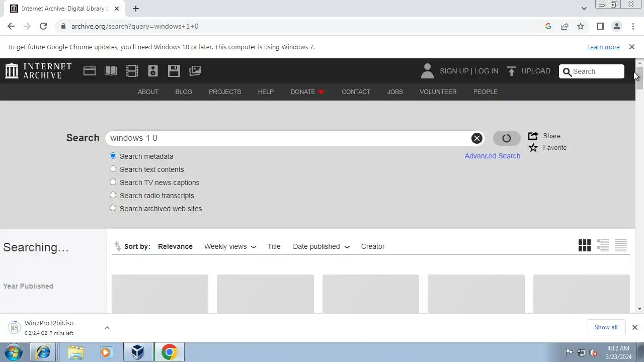Open the ABOUT menu item
Screen dimensions: 644x362
pyautogui.click(x=148, y=92)
